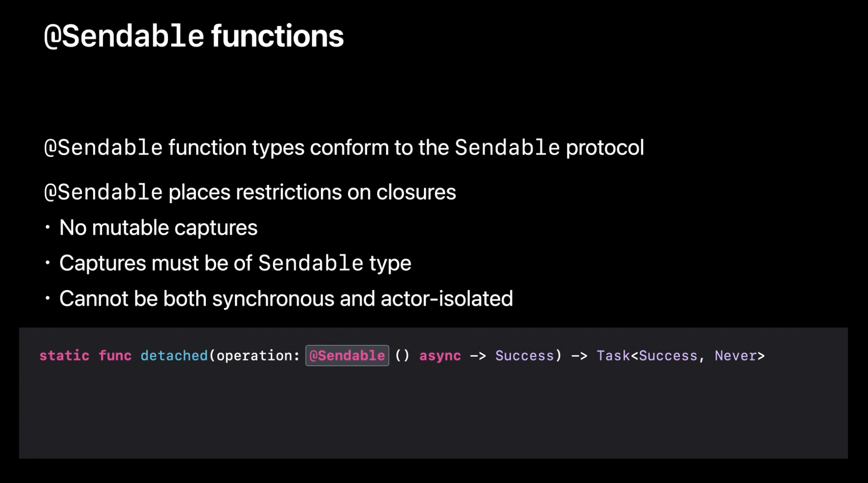Click "Task" in the return type

(613, 356)
